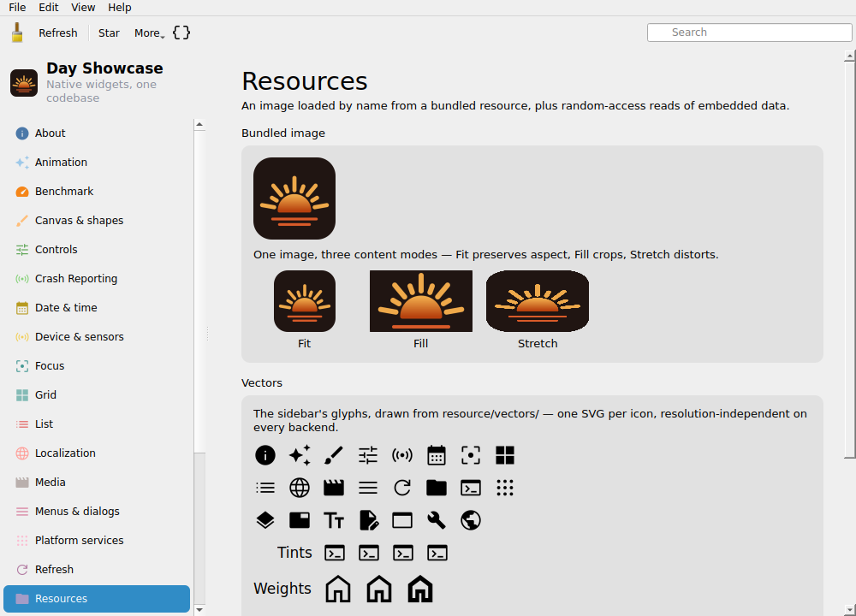
Task: Click the info circle glyph in Vectors grid
Action: [265, 455]
